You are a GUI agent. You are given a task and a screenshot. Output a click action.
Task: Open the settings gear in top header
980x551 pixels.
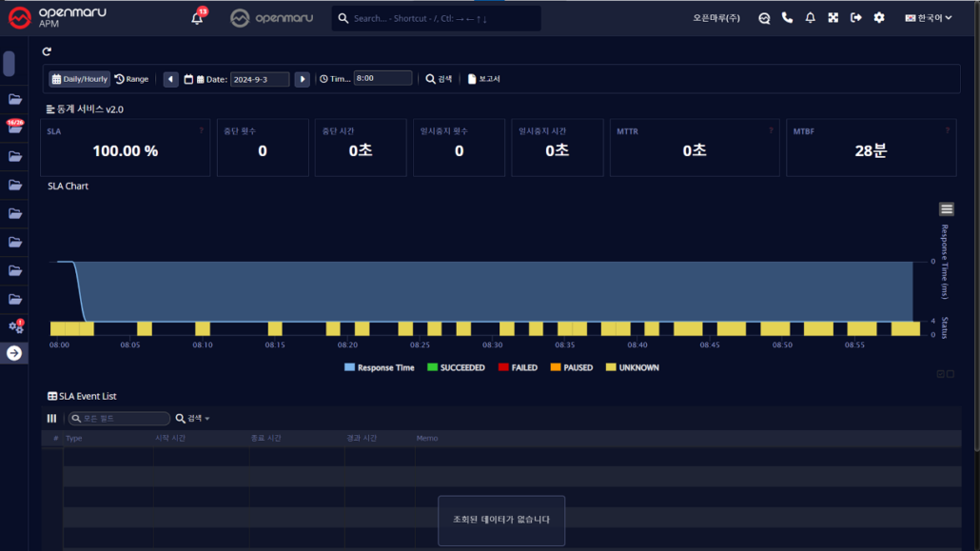coord(878,18)
